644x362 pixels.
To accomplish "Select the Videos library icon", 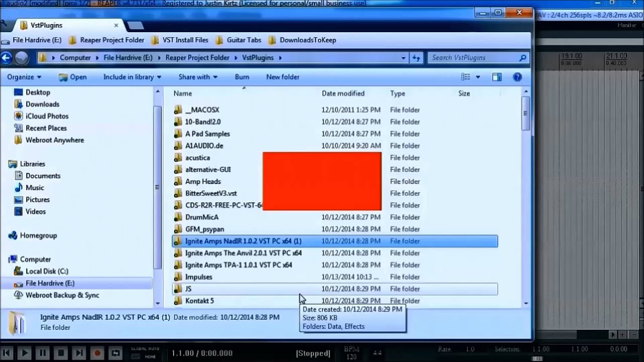I will pos(19,212).
